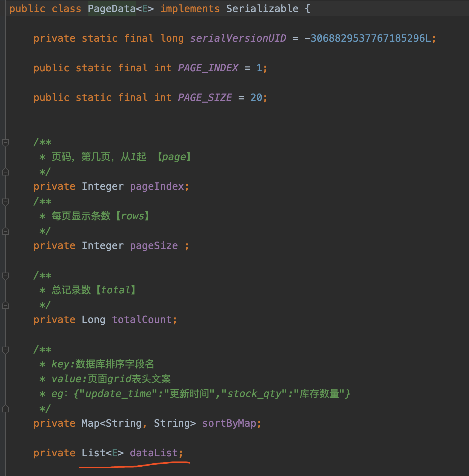Screen dimensions: 469x476
Task: Click the totalCount field name
Action: [142, 320]
